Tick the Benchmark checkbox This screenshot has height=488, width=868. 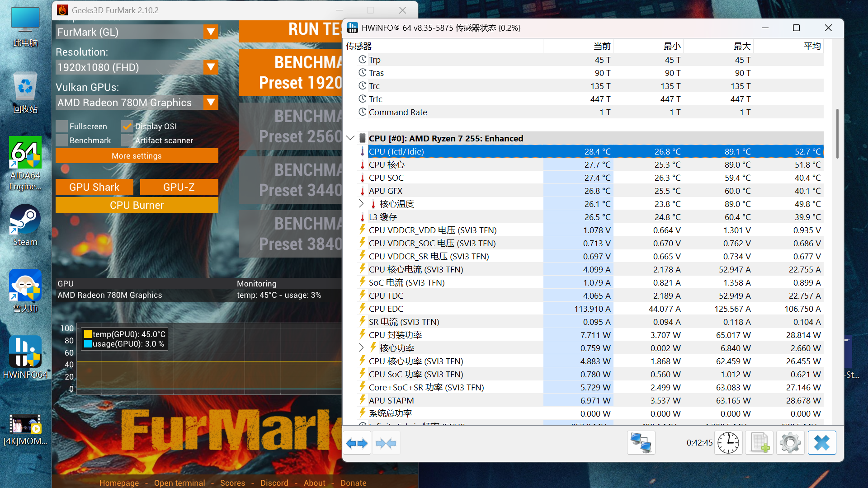coord(62,141)
